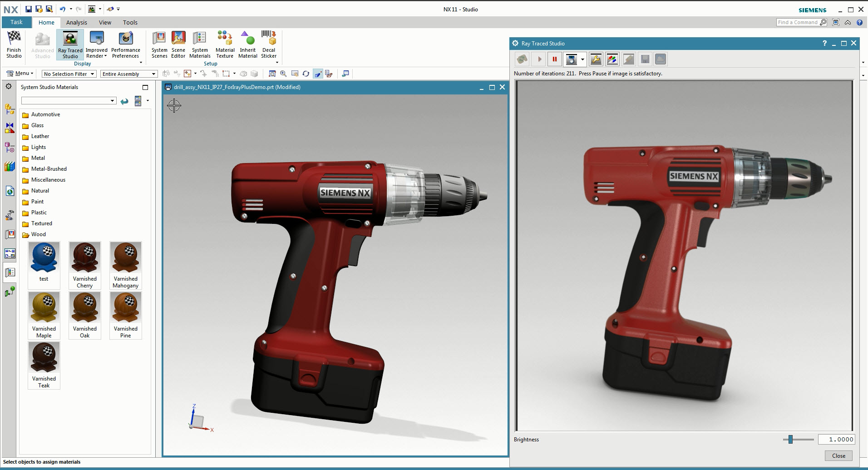The width and height of the screenshot is (868, 470).
Task: Open the Material Texture tool
Action: 225,44
